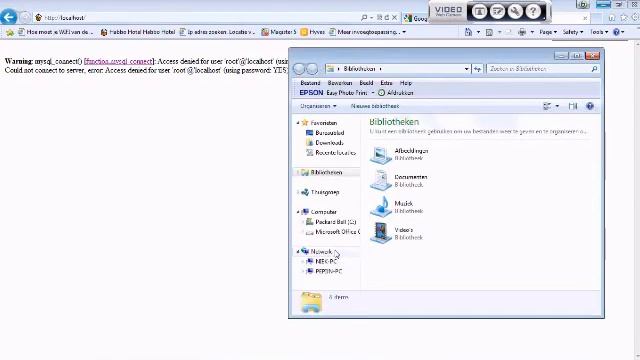This screenshot has height=360, width=640.
Task: Open the Organiseren dropdown
Action: [x=318, y=106]
